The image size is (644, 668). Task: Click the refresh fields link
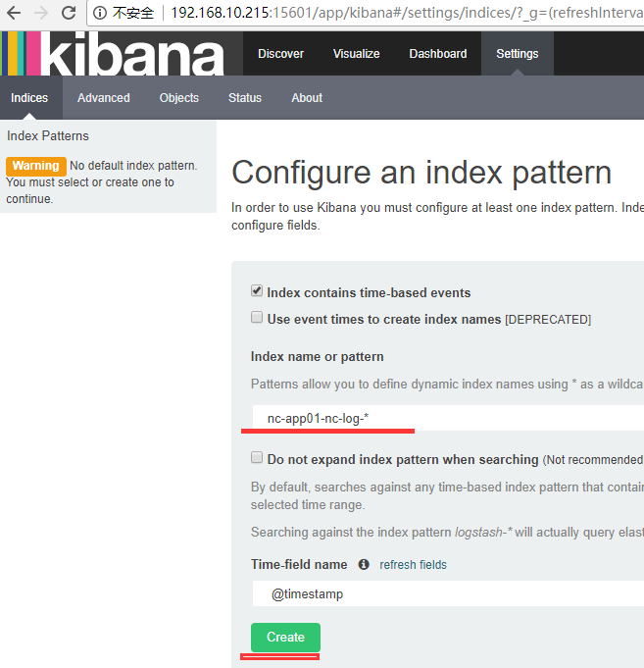click(x=413, y=565)
